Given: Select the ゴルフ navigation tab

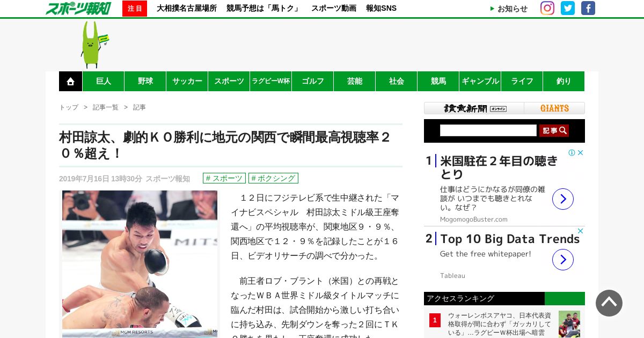Looking at the screenshot, I should point(313,81).
